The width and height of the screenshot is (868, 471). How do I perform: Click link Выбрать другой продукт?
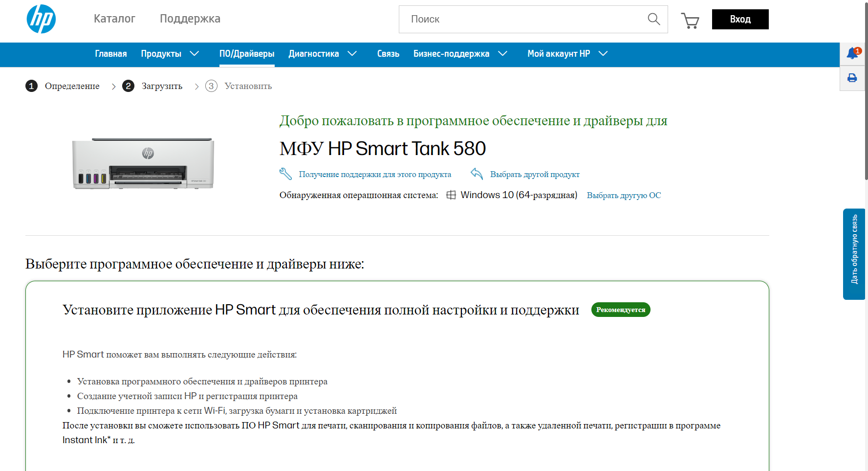(x=535, y=174)
